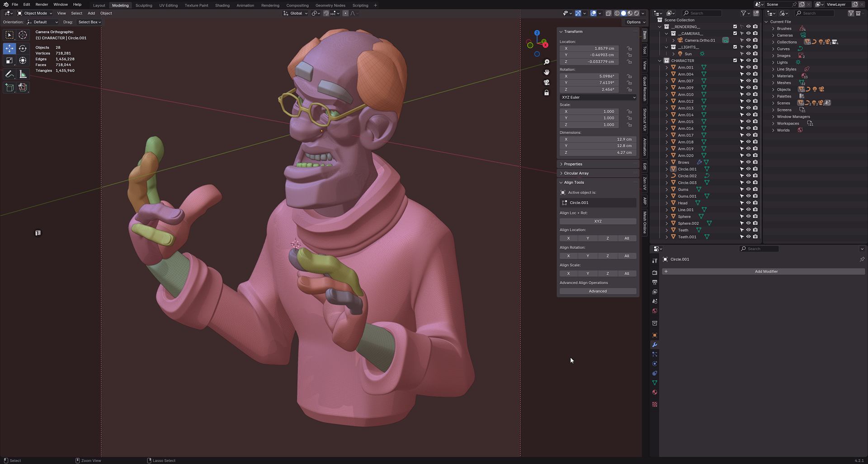This screenshot has width=868, height=464.
Task: Activate the Rotate tool
Action: [23, 48]
